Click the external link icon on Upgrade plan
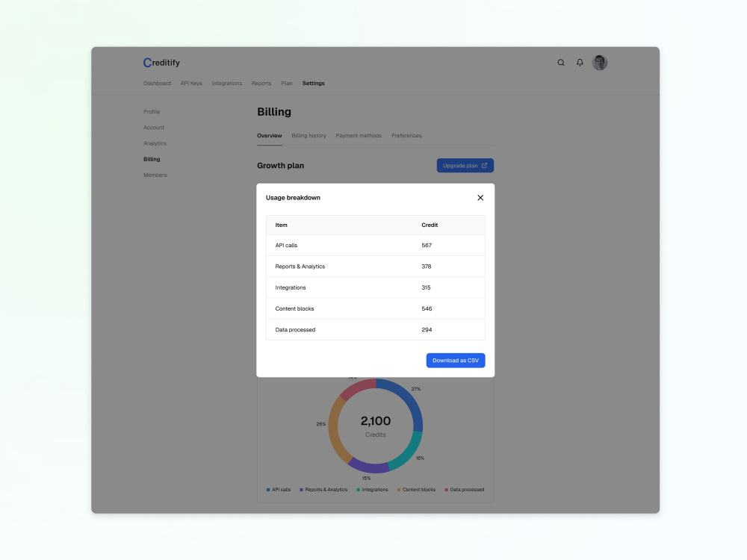 (485, 165)
